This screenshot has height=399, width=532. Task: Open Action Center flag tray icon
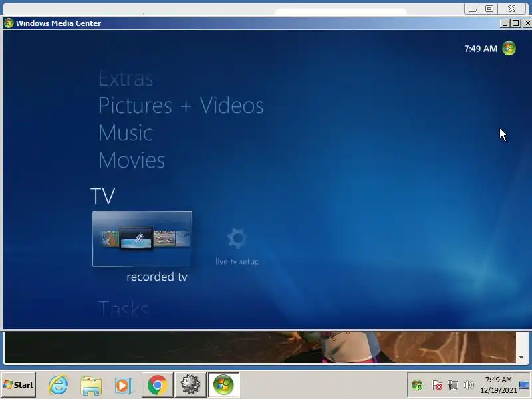coord(436,385)
